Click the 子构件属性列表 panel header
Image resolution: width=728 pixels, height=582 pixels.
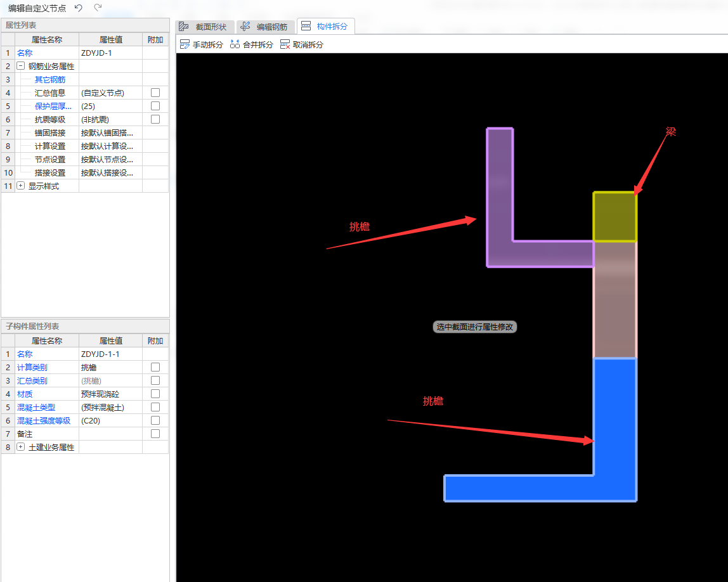[x=86, y=327]
